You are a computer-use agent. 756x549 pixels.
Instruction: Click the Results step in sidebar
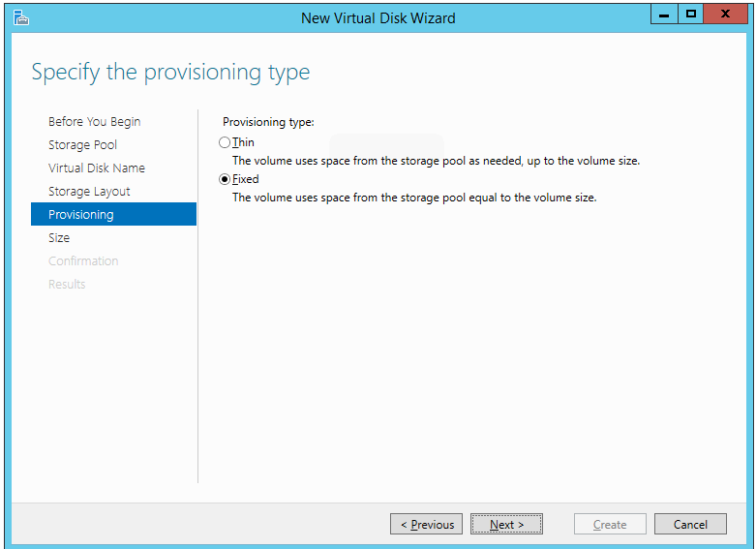(x=67, y=284)
